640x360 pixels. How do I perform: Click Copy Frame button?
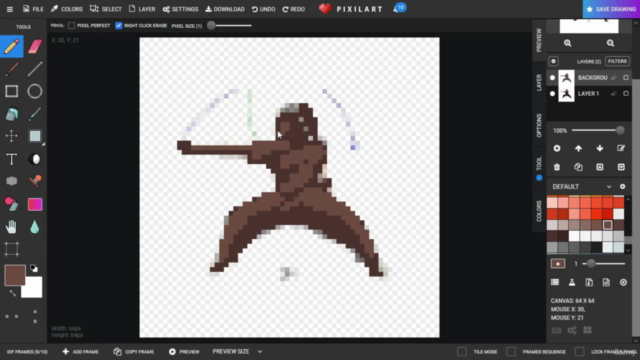click(134, 351)
